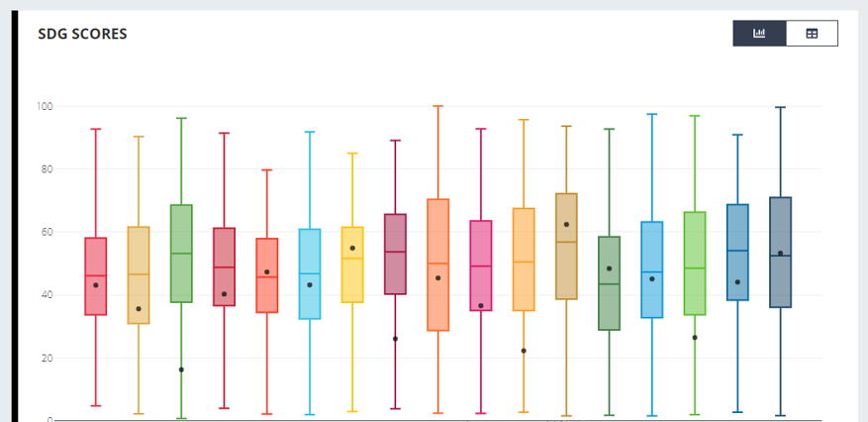The height and width of the screenshot is (422, 868).
Task: Select the lime green fifteenth box plot
Action: click(695, 264)
